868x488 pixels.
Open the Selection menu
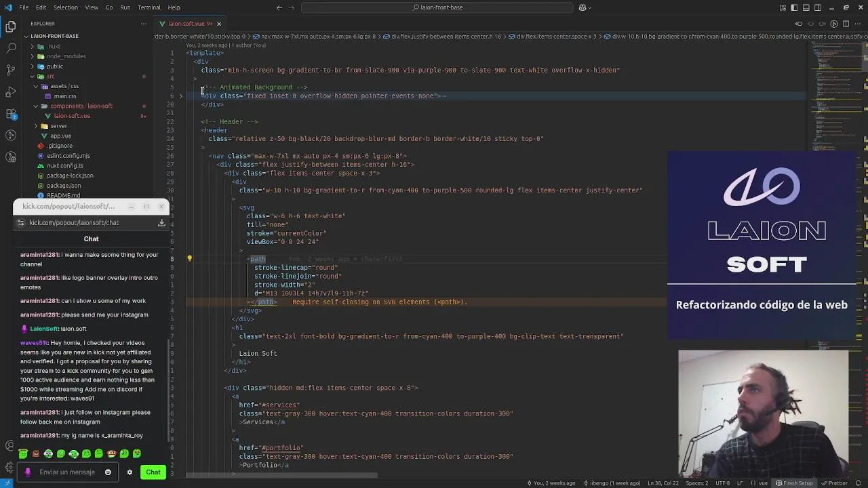pyautogui.click(x=66, y=7)
